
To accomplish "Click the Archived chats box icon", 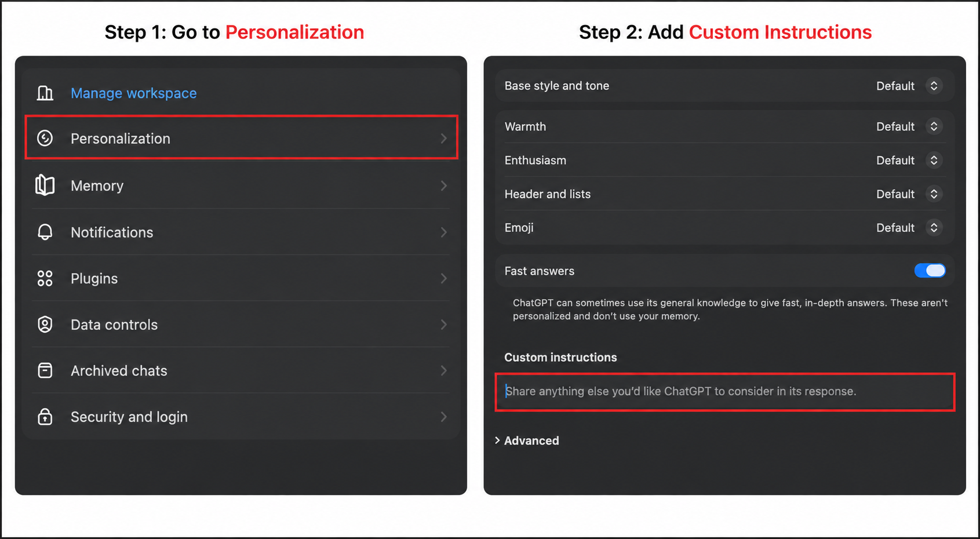I will pyautogui.click(x=45, y=370).
